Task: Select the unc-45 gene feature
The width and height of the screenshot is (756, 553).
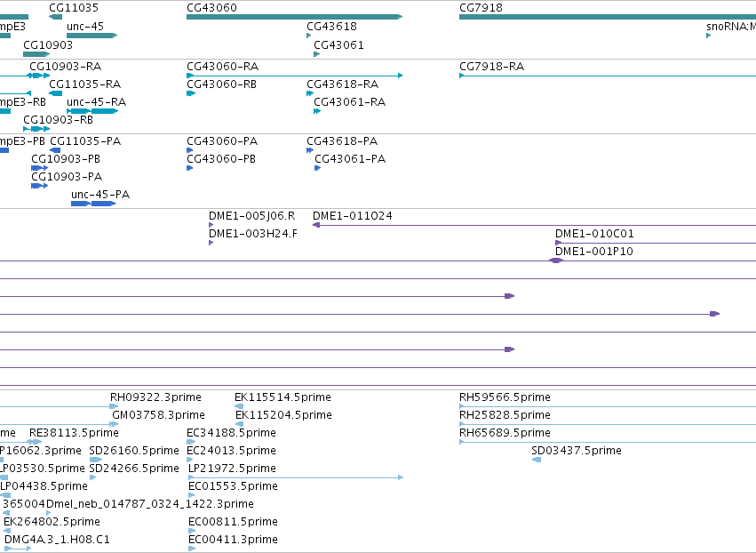Action: 92,36
